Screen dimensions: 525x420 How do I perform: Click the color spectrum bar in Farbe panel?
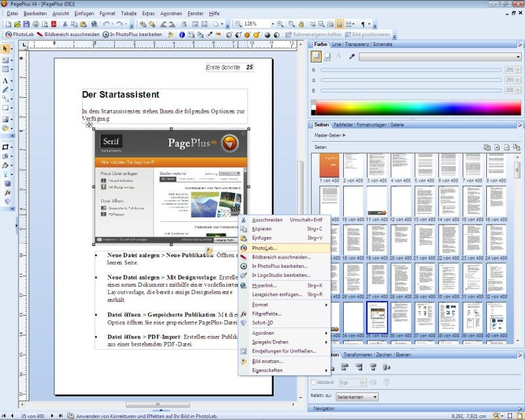click(x=418, y=108)
